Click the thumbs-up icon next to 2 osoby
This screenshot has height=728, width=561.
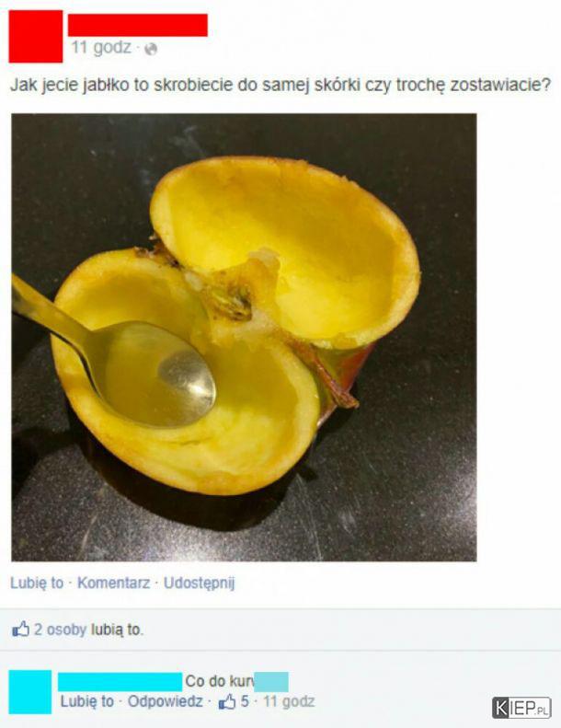[20, 630]
